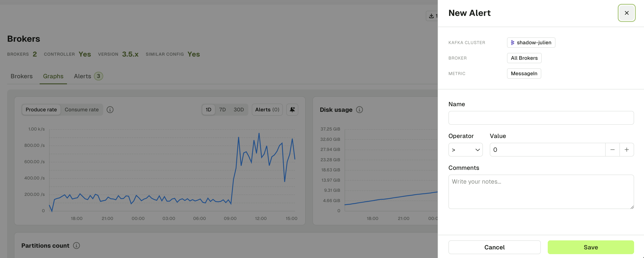Click the Save button
This screenshot has width=644, height=258.
tap(591, 247)
